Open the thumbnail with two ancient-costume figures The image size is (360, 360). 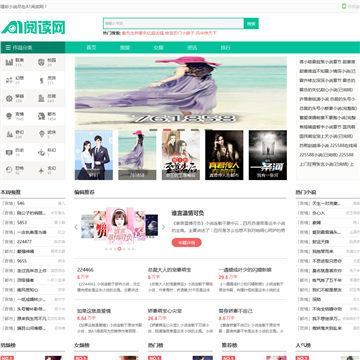[x=181, y=155]
